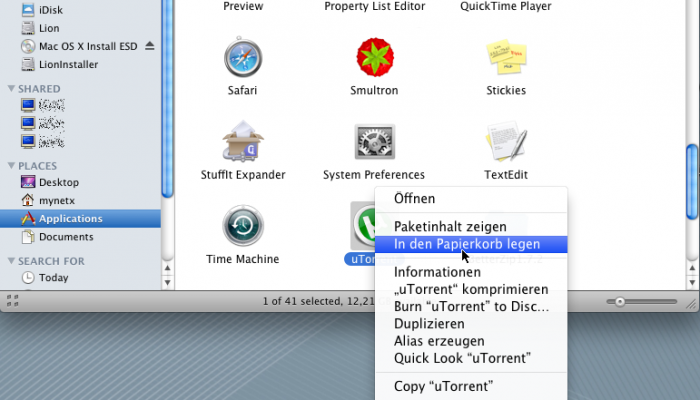Screen dimensions: 700x400
Task: Select Applications in the sidebar
Action: 80,218
